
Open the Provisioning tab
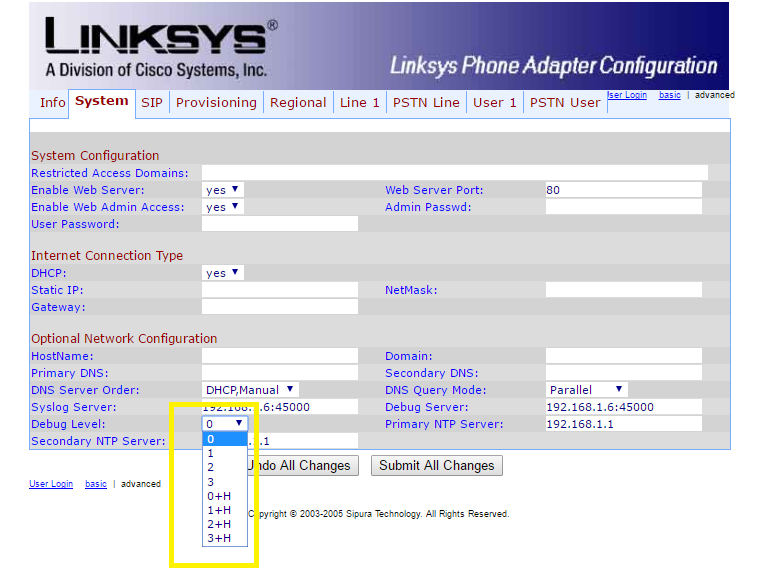216,102
